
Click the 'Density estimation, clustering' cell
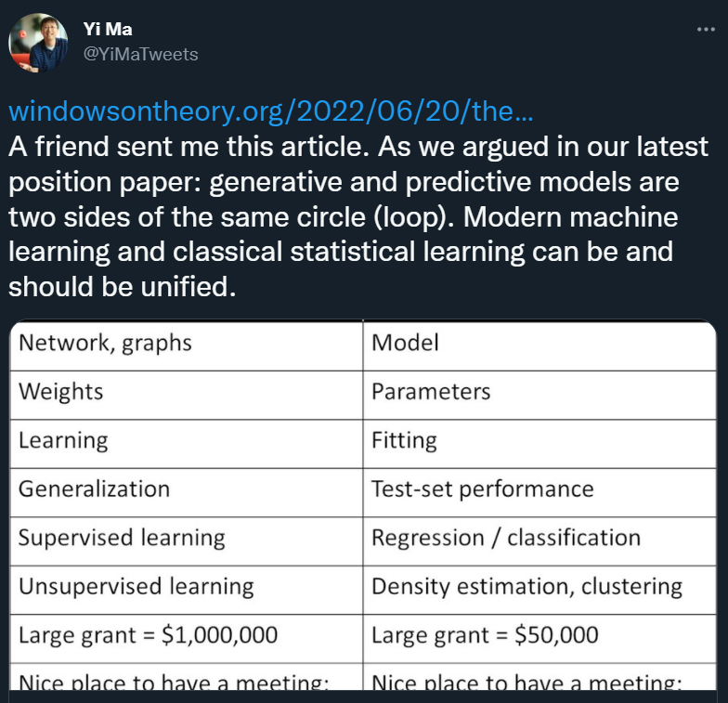click(539, 590)
